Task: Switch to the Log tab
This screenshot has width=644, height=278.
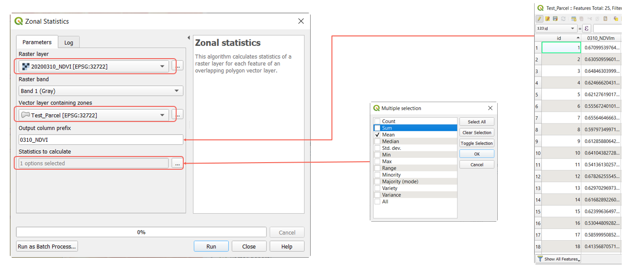Action: [x=69, y=43]
